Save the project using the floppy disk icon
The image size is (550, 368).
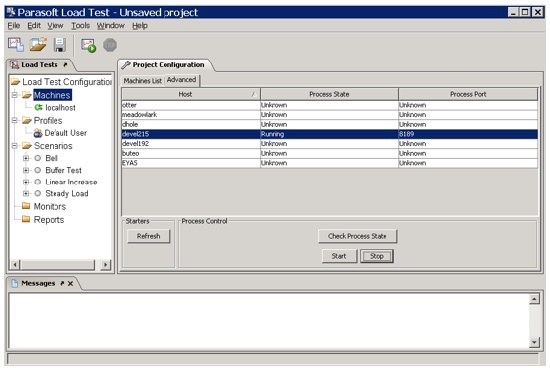coord(60,45)
